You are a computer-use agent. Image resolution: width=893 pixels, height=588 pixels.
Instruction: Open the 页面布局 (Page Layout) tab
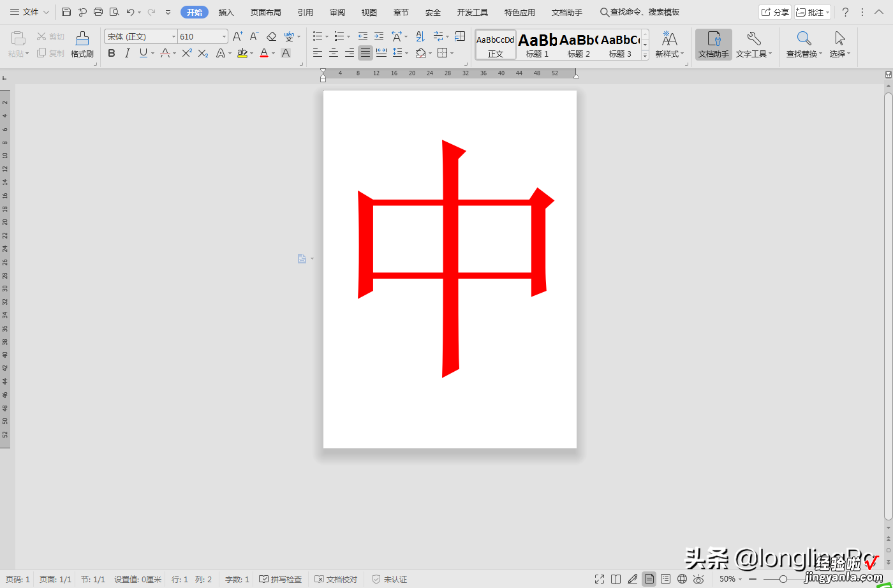[266, 12]
